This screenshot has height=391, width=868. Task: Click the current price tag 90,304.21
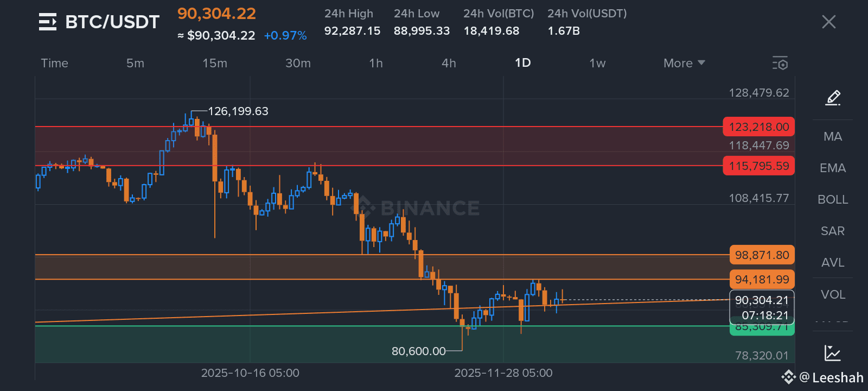pos(762,300)
